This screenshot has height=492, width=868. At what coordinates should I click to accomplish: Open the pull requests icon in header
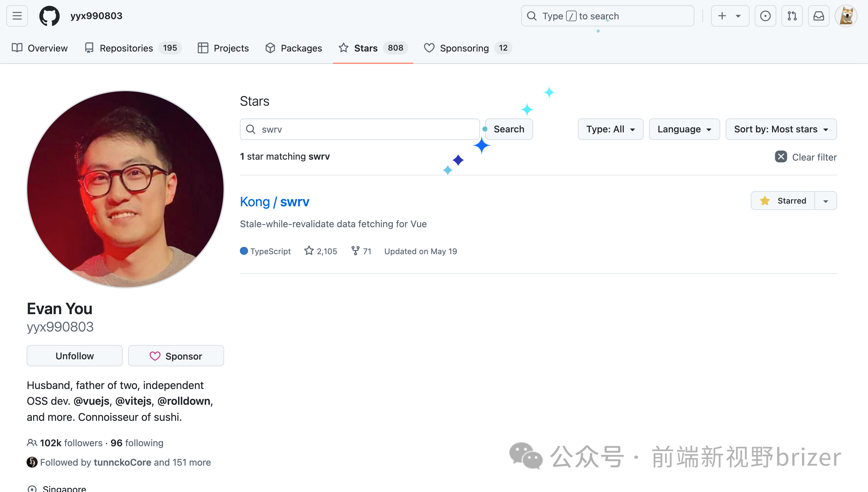click(792, 16)
